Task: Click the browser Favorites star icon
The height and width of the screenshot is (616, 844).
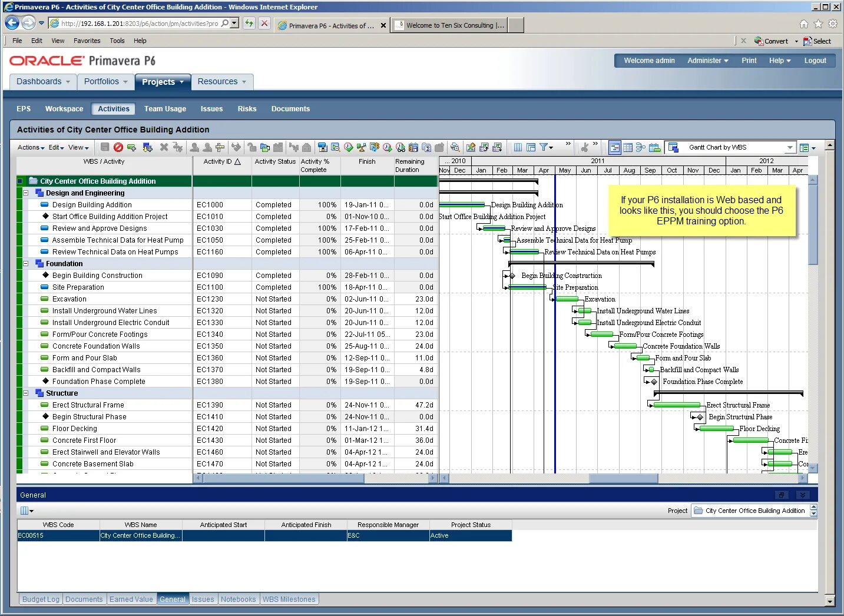Action: [818, 24]
